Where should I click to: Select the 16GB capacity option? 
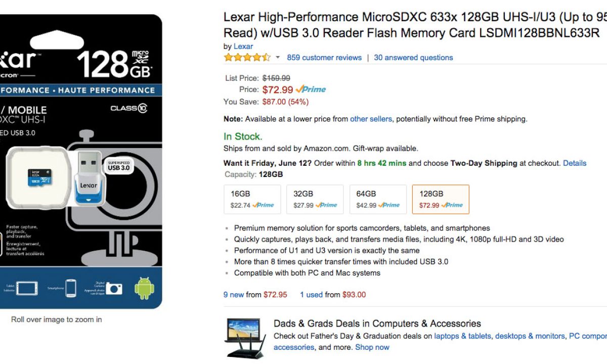[x=252, y=199]
